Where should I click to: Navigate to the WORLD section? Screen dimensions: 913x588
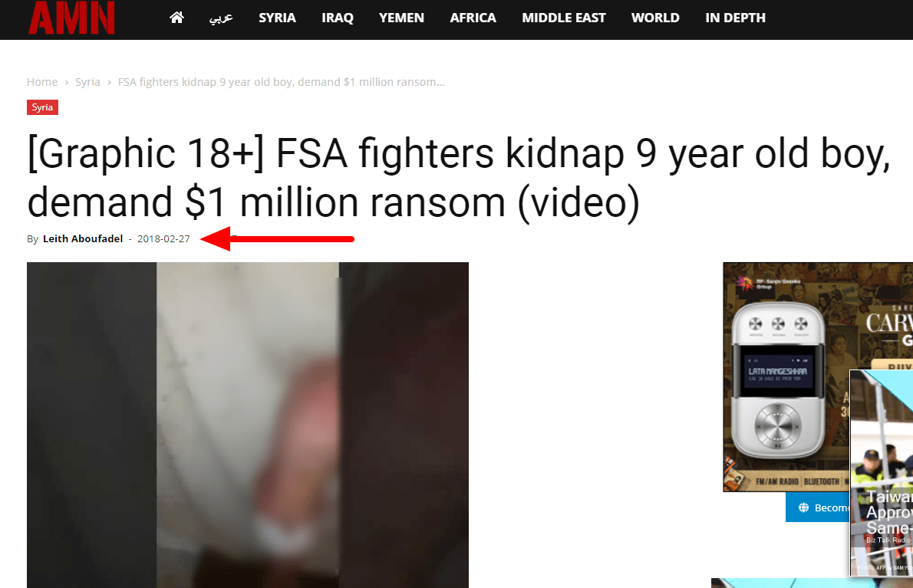click(655, 18)
